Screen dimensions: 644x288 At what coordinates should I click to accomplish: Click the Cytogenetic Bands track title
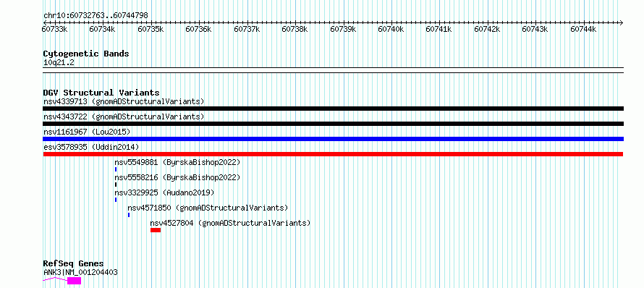[x=86, y=54]
